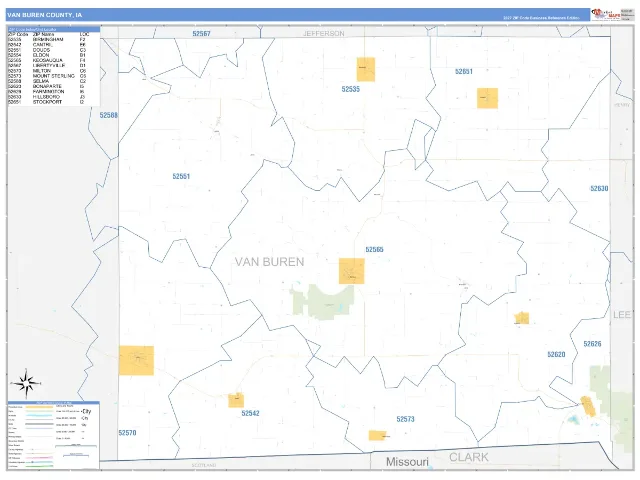
Task: Select the DOUDS row in the ZIP index
Action: pos(48,50)
